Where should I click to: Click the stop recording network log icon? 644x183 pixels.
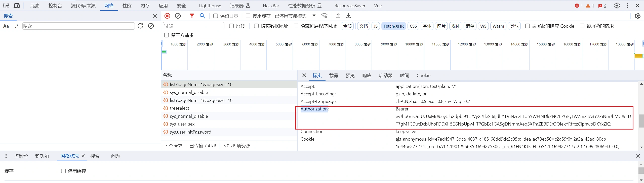[167, 16]
